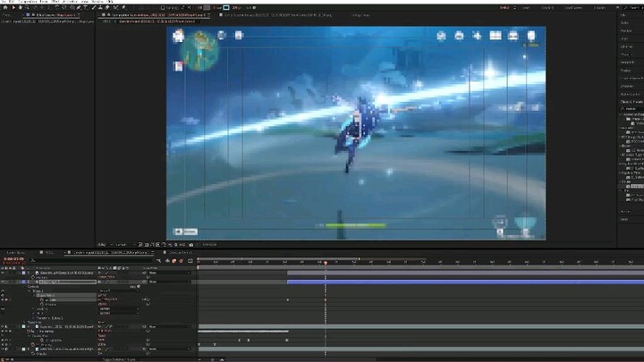Toggle visibility eye of first layer

click(x=3, y=273)
